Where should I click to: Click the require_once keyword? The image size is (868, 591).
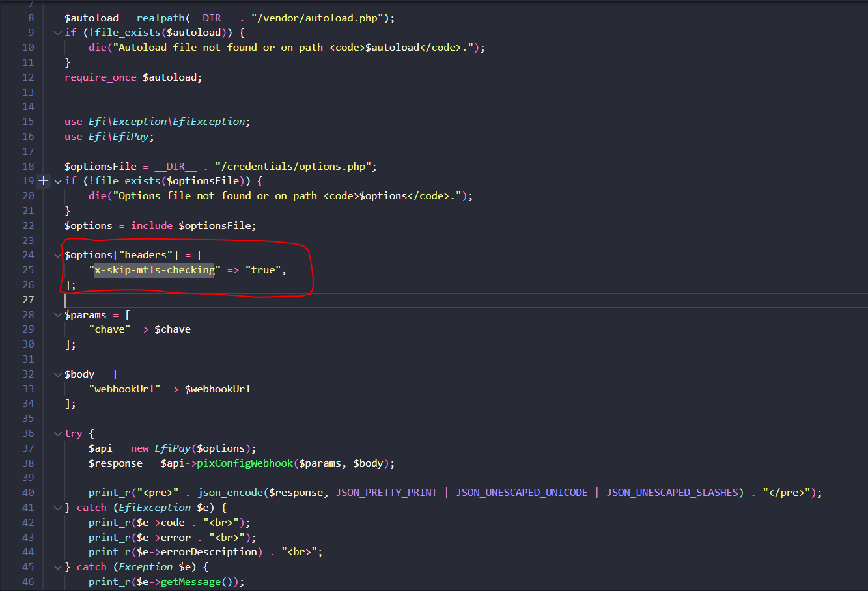pos(100,77)
